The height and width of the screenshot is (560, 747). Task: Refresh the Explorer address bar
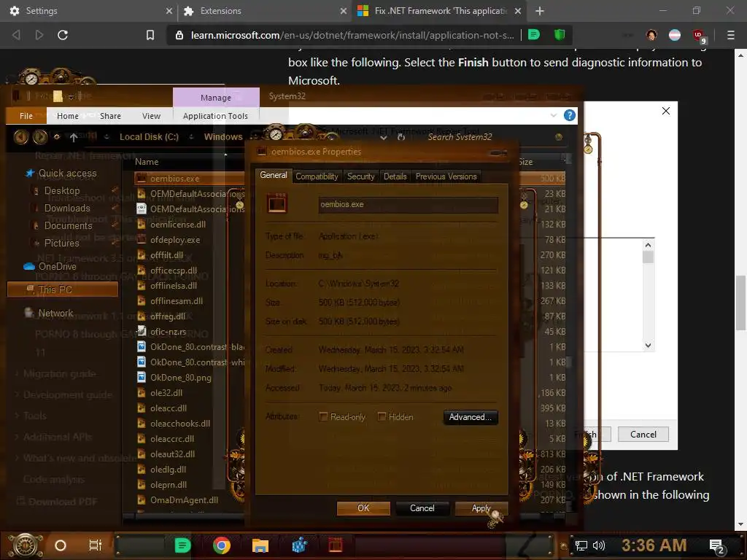(x=401, y=137)
